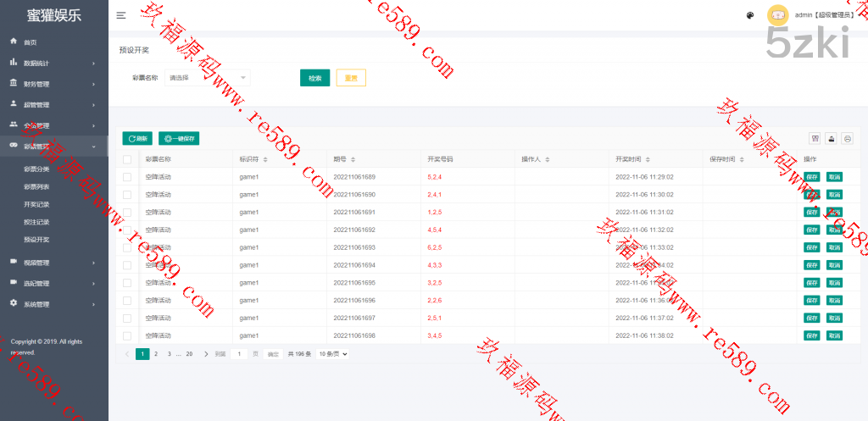Check the row for period 202211061698
This screenshot has width=868, height=421.
pos(127,336)
